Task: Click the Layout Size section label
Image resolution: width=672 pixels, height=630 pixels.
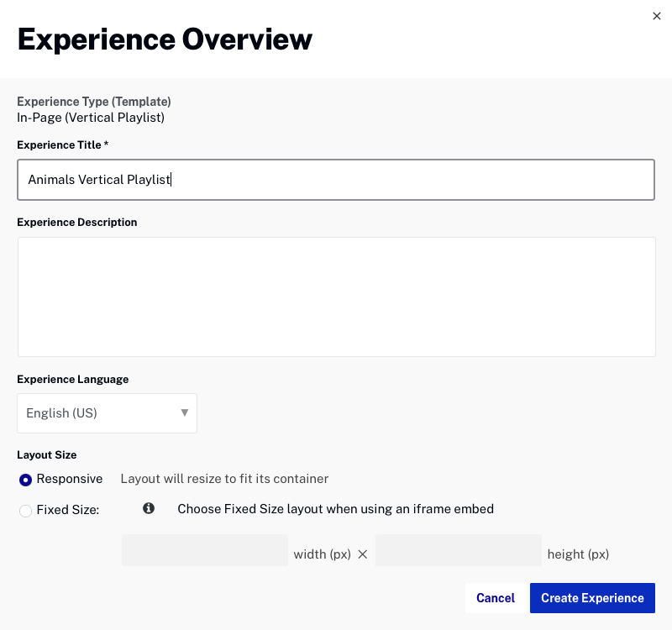Action: 47,454
